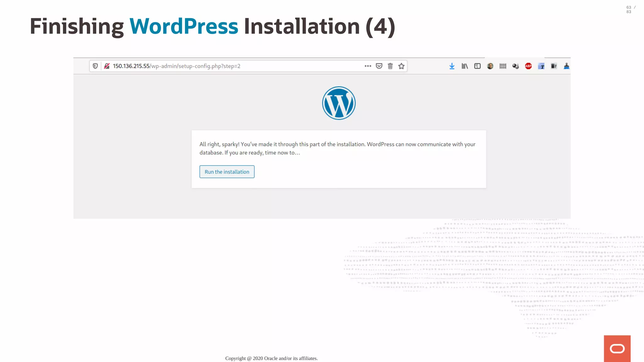Toggle the sidebar panel icon

pyautogui.click(x=477, y=66)
